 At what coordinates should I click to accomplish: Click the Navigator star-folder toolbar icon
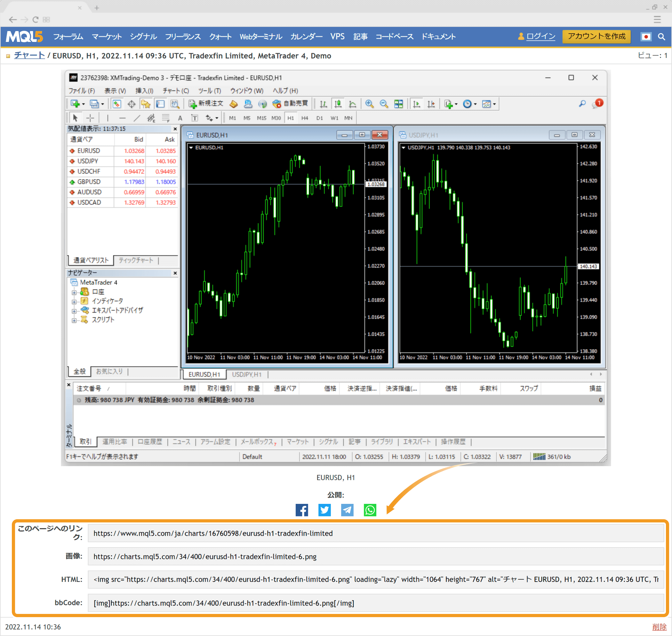coord(146,104)
